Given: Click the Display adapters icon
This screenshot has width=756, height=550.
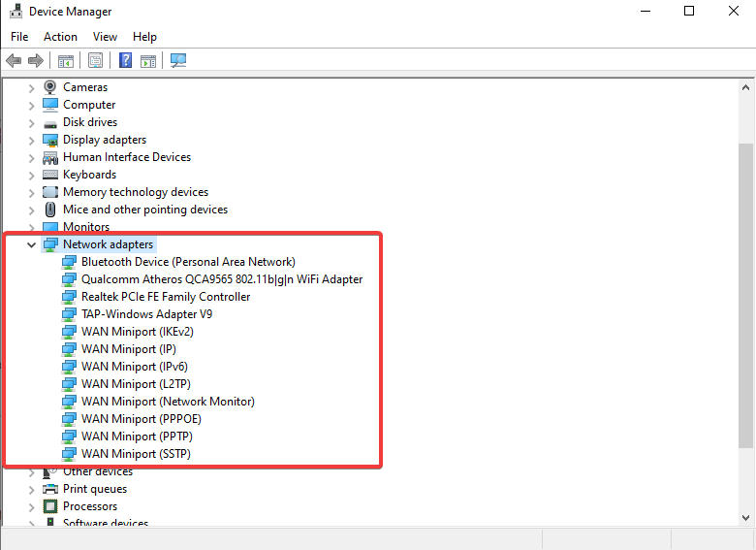Looking at the screenshot, I should tap(50, 140).
